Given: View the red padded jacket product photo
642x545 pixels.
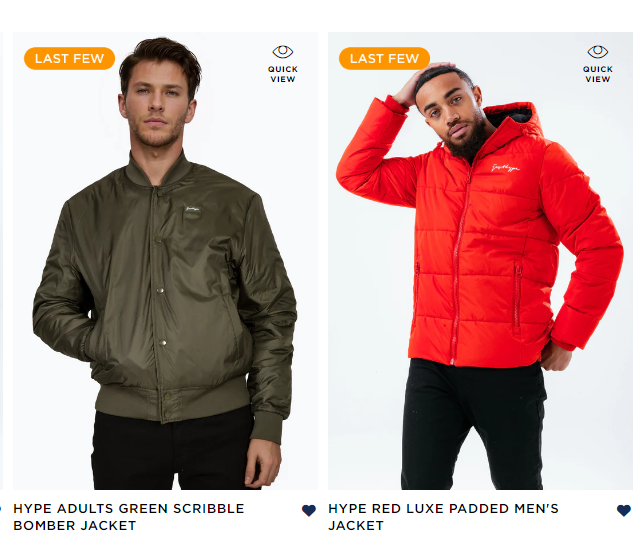Looking at the screenshot, I should (480, 261).
